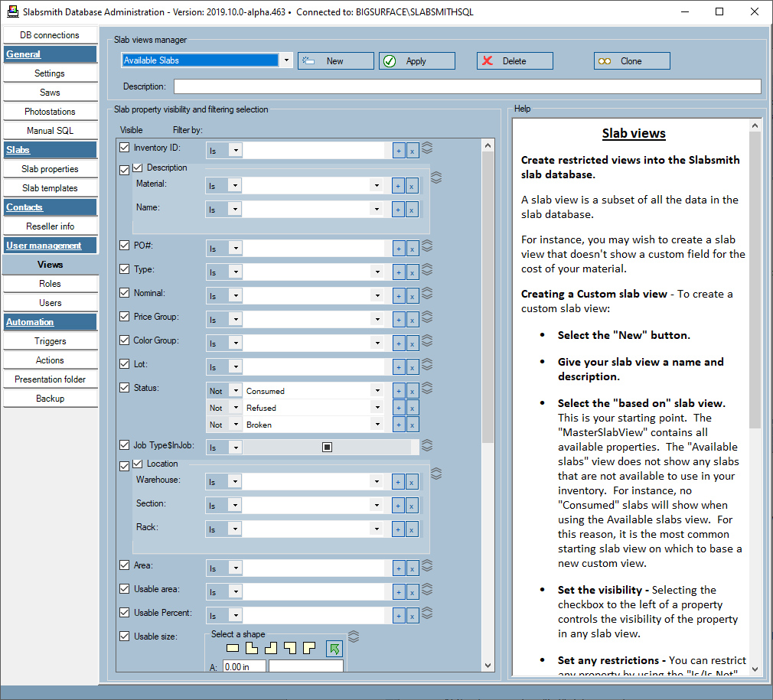
Task: Click the User management section header
Action: (50, 246)
